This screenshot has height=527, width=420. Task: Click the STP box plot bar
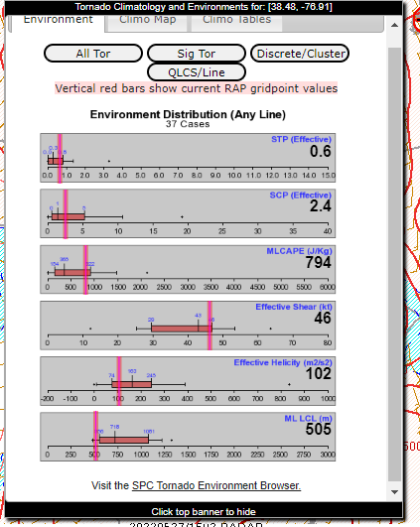pyautogui.click(x=56, y=161)
